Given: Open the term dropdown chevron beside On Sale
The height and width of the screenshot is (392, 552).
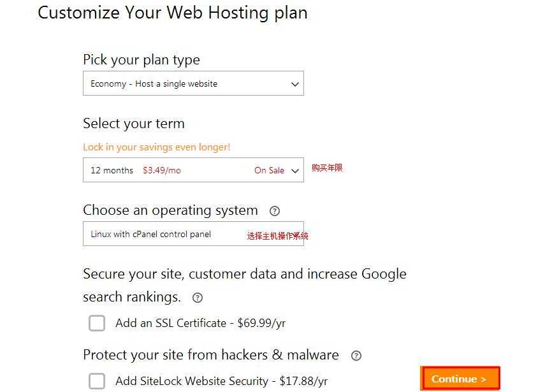Looking at the screenshot, I should (x=294, y=171).
